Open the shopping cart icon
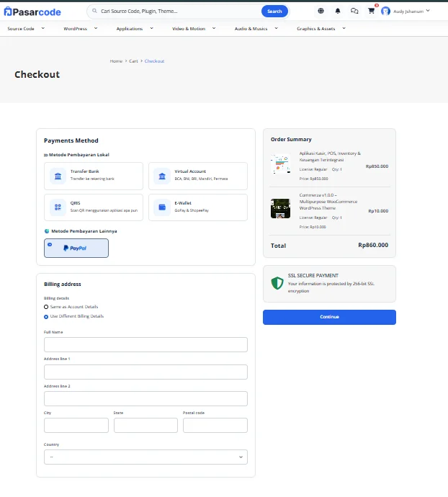This screenshot has height=497, width=448. tap(371, 11)
